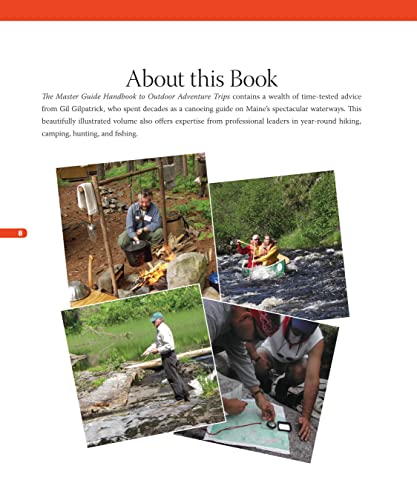Click the blue helmet in bottom photo

coord(302,326)
